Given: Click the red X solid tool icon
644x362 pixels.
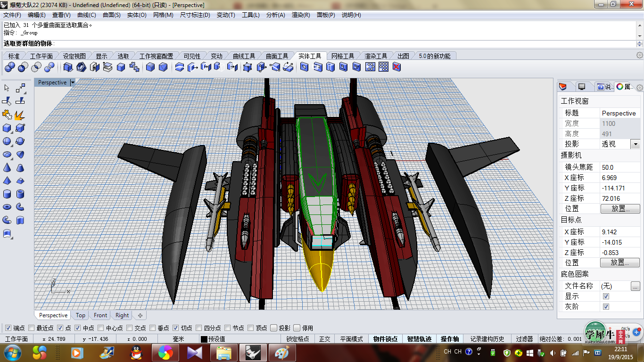Looking at the screenshot, I should point(396,67).
